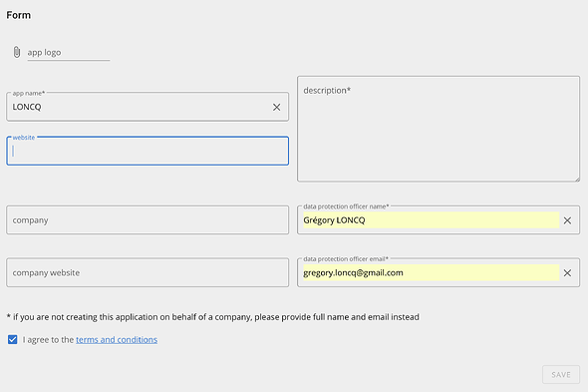Clear the data protection officer name field

pyautogui.click(x=567, y=220)
